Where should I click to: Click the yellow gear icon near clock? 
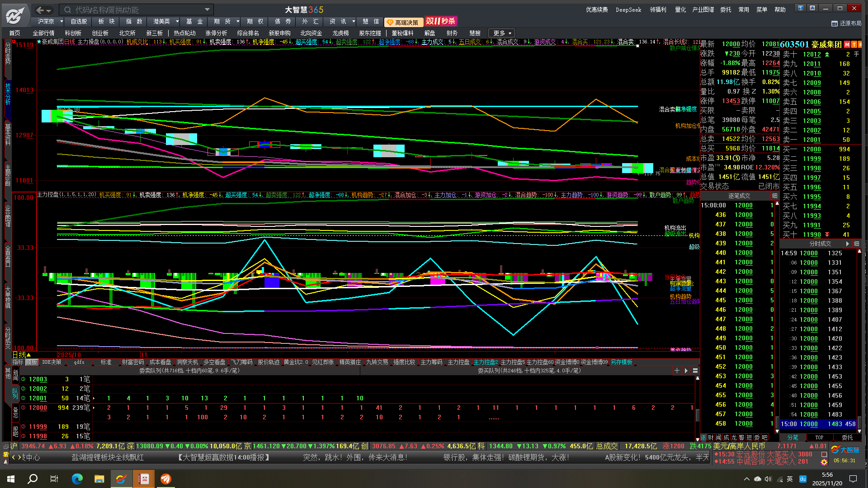coord(824,462)
